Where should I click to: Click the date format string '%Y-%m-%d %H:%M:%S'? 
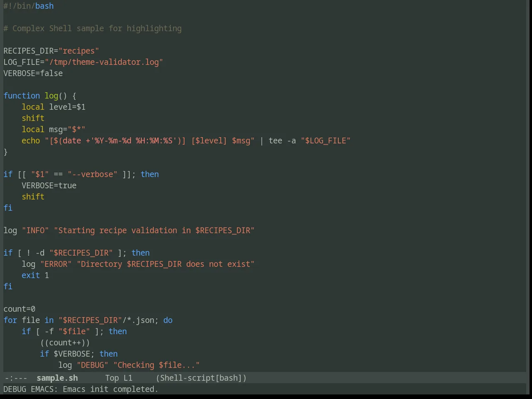pos(133,140)
